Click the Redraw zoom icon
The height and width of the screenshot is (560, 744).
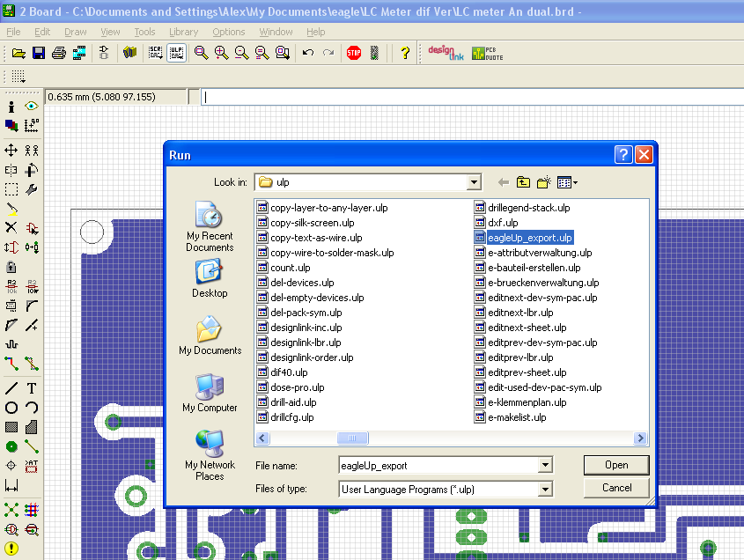(x=262, y=53)
